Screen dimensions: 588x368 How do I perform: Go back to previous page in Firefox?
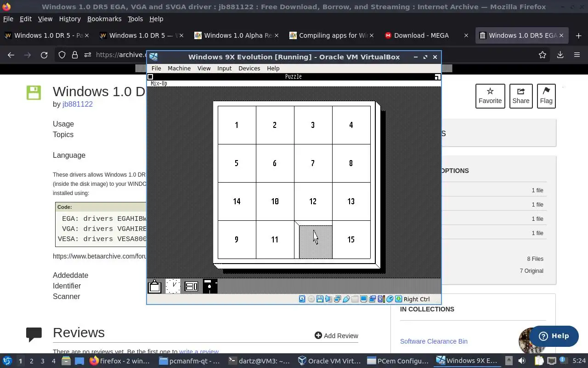[11, 55]
